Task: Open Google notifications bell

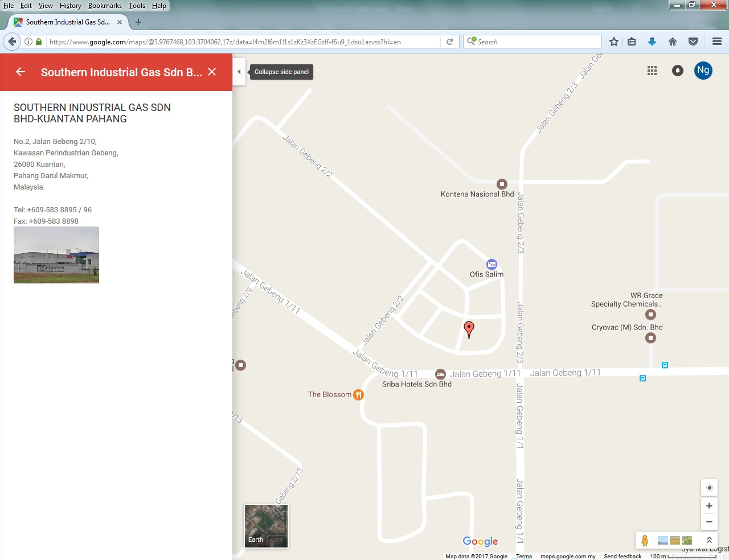Action: (x=677, y=71)
